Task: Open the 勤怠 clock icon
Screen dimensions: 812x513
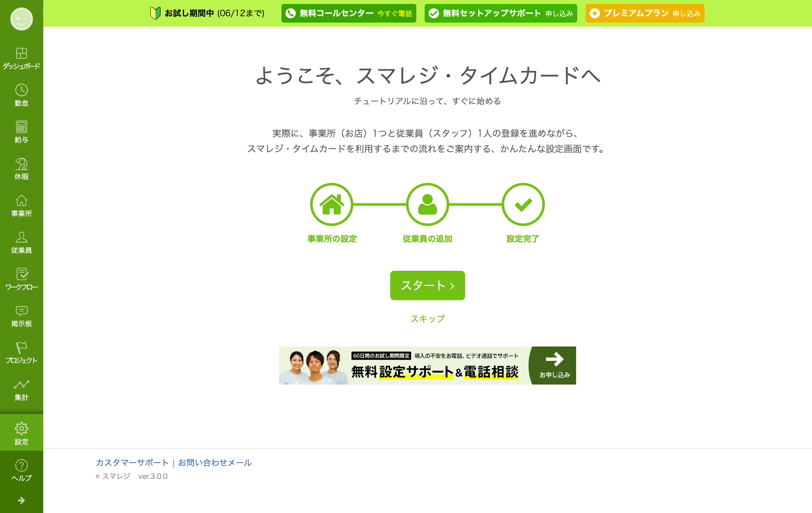Action: (21, 90)
